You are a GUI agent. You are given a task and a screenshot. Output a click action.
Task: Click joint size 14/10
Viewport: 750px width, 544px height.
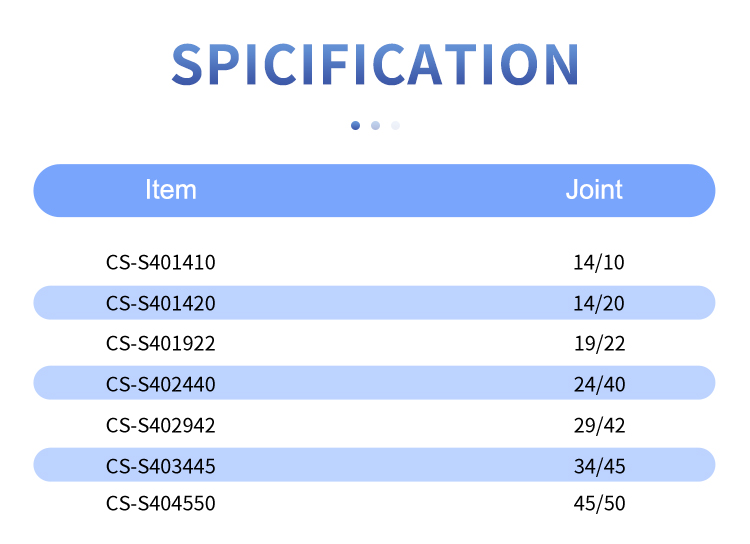(x=599, y=263)
